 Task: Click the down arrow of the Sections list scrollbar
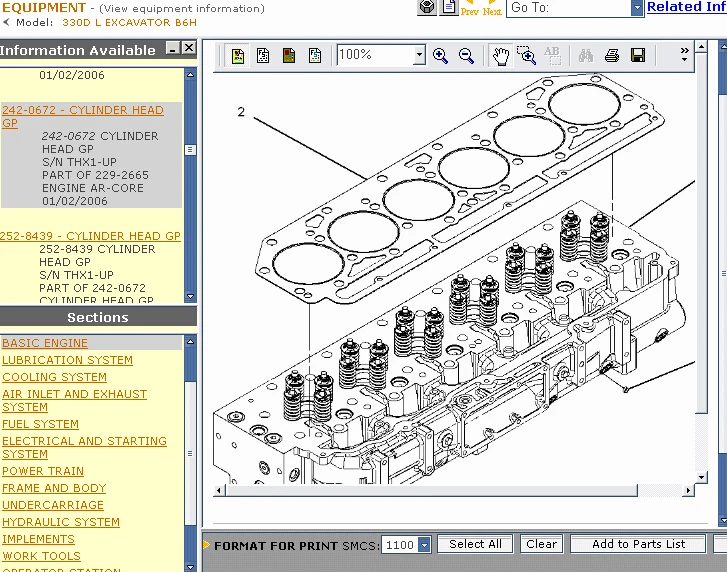190,566
